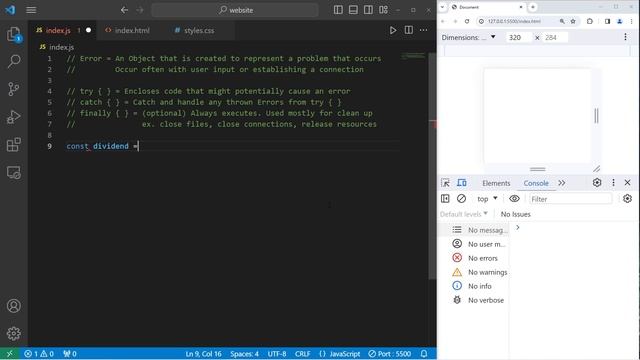640x360 pixels.
Task: Edit the viewport height field 284
Action: click(555, 38)
